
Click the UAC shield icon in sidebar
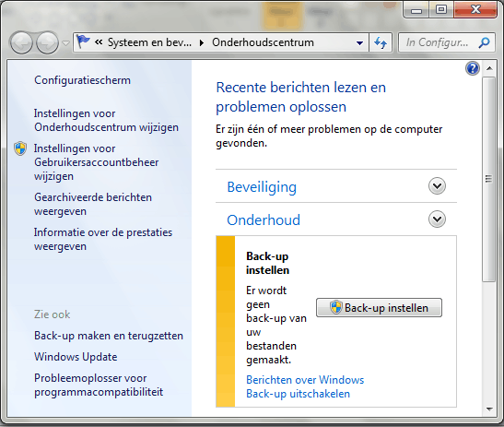pyautogui.click(x=20, y=148)
